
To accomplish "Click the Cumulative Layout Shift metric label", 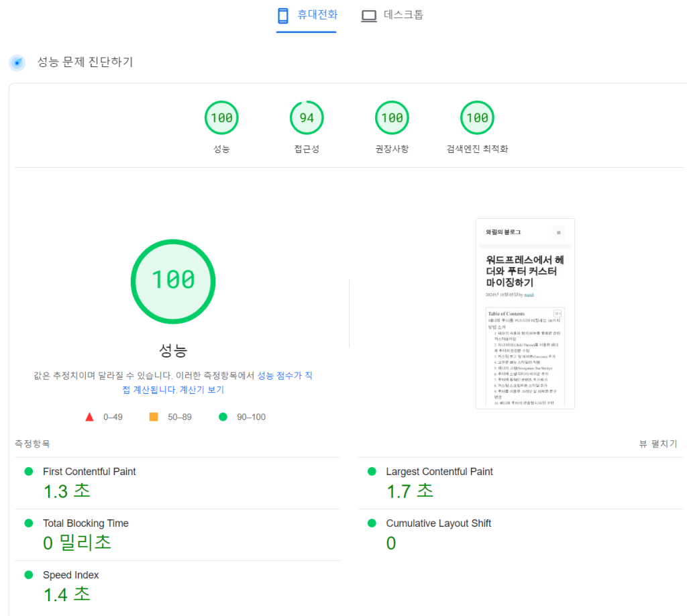I will [439, 523].
